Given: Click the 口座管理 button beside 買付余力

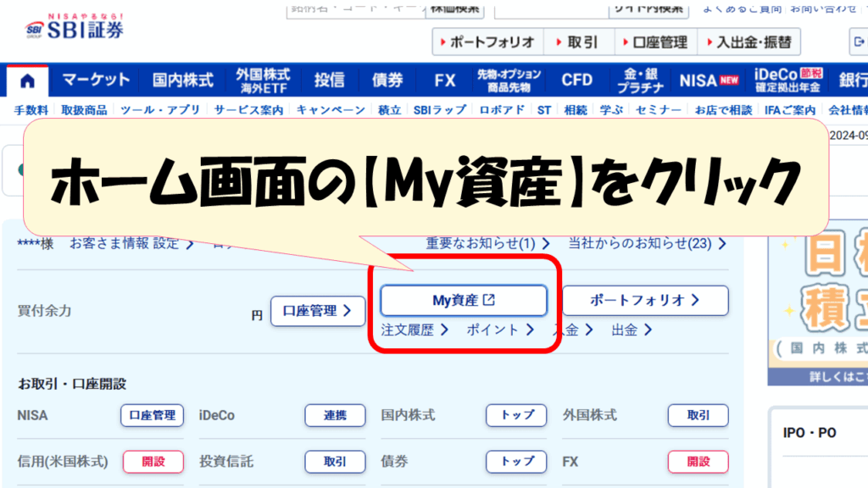Looking at the screenshot, I should tap(318, 311).
